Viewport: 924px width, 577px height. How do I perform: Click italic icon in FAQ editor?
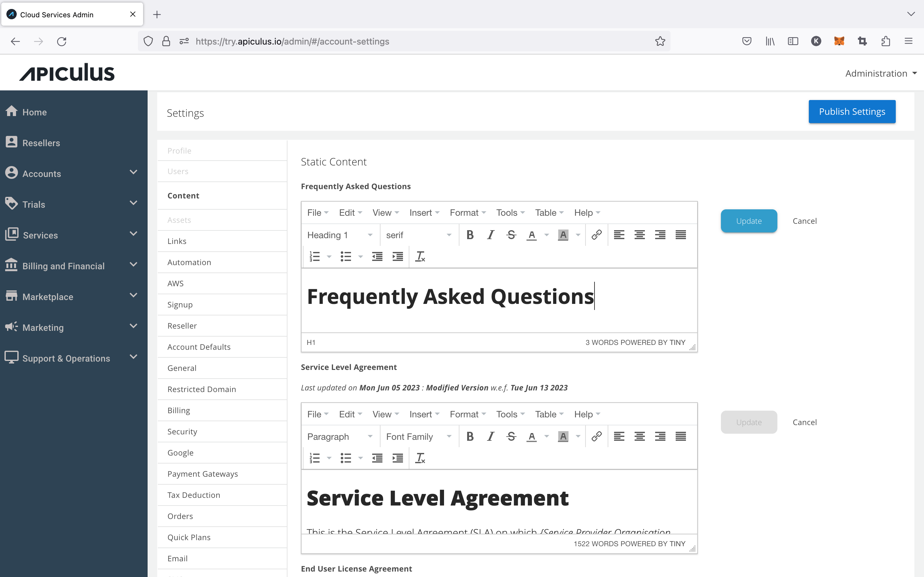[x=491, y=235]
